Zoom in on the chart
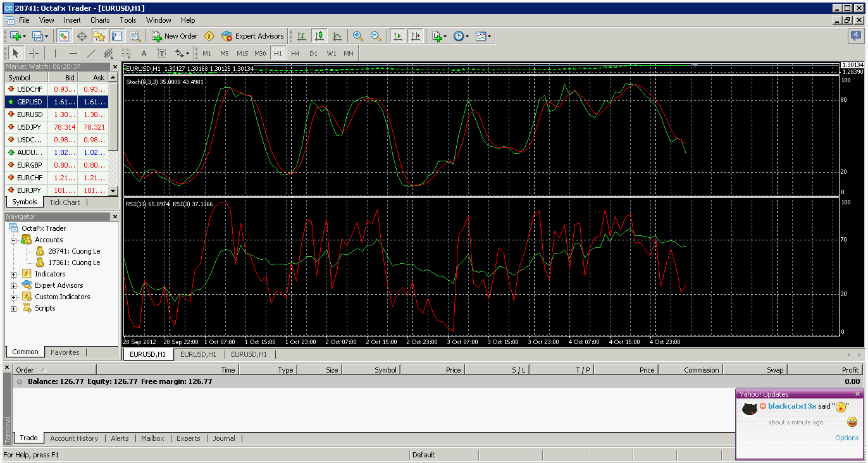 [x=358, y=36]
